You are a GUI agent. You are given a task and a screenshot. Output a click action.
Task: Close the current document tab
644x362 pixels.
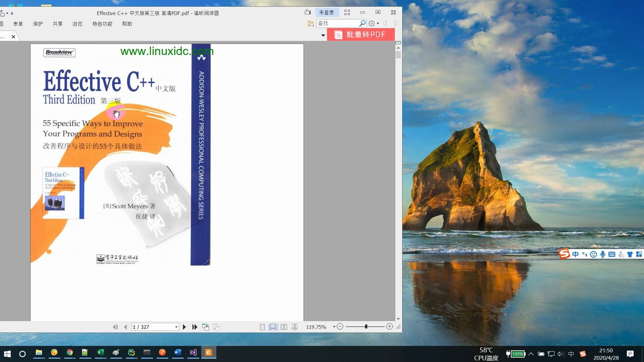[13, 37]
